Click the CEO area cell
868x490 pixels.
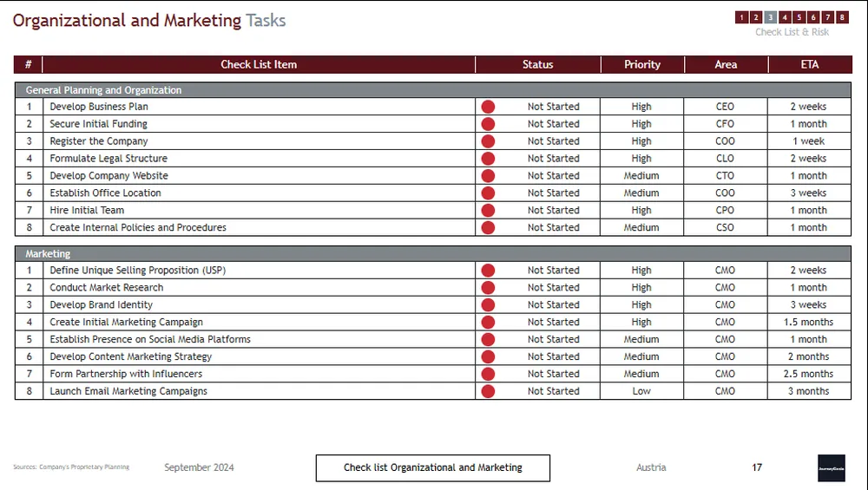[x=725, y=107]
